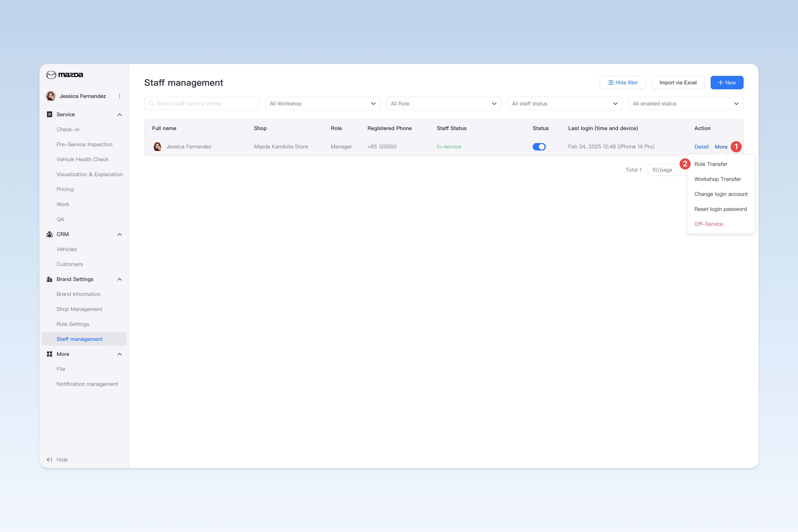
Task: Open the All staff status dropdown
Action: [x=565, y=103]
